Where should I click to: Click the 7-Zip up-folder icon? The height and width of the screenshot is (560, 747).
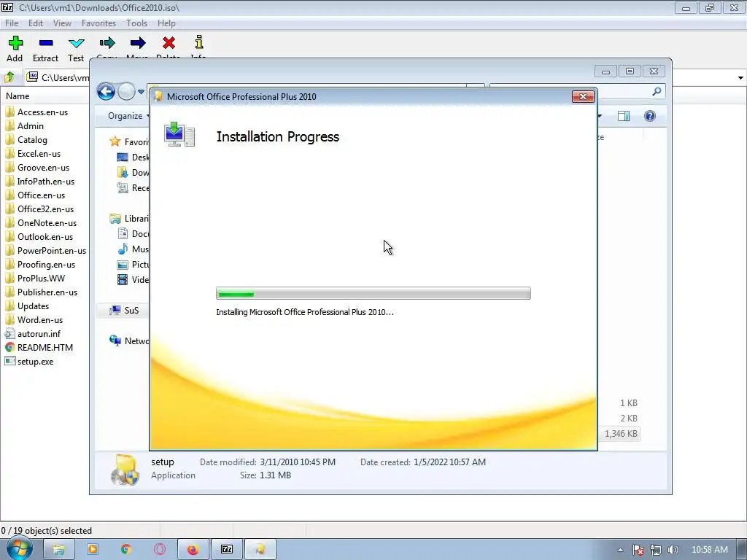9,77
